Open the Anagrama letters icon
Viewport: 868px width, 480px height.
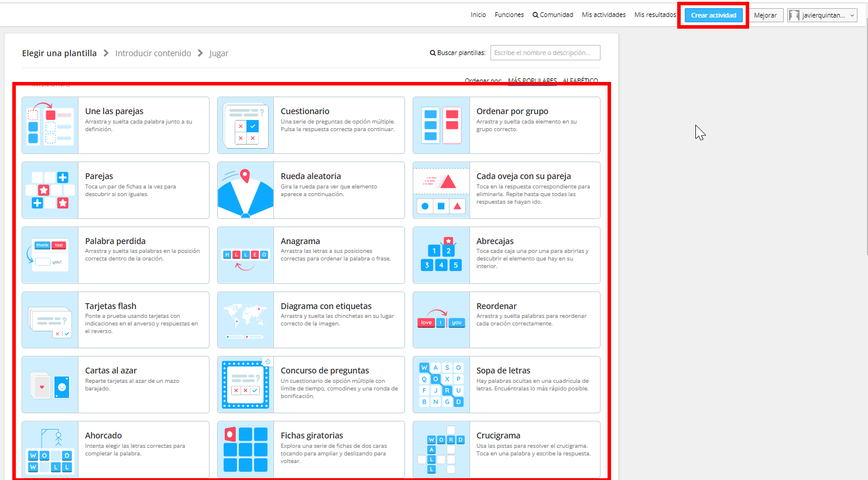tap(246, 255)
